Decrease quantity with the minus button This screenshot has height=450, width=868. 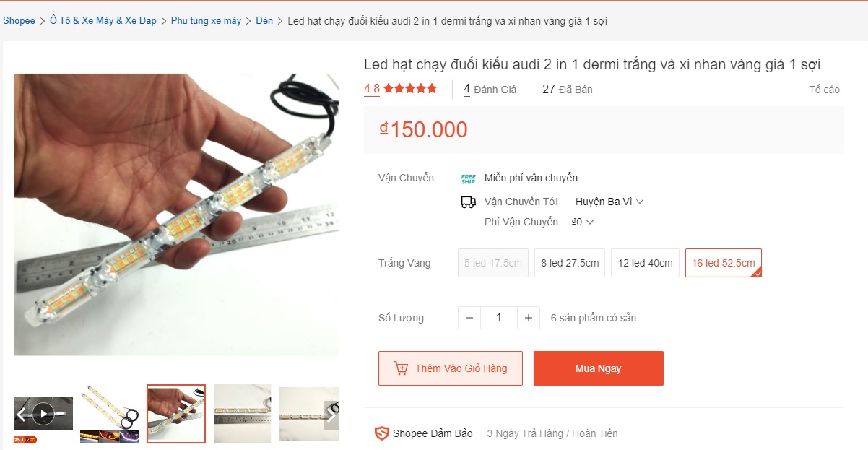469,318
